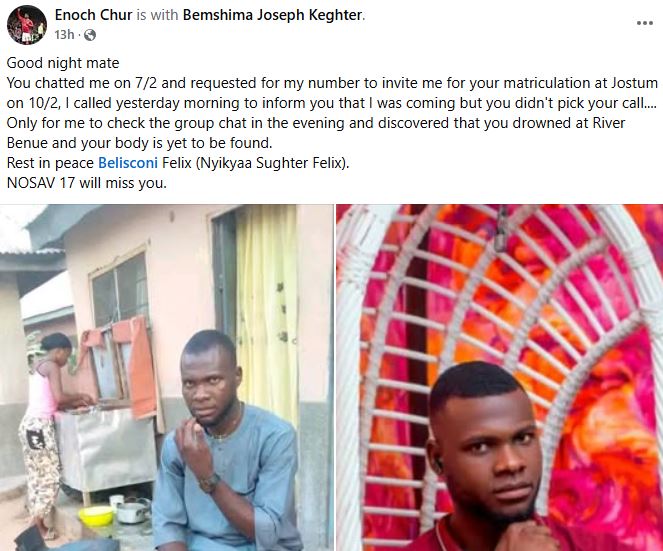Click the yellow bowl on the ground
Image resolution: width=663 pixels, height=551 pixels.
(96, 514)
